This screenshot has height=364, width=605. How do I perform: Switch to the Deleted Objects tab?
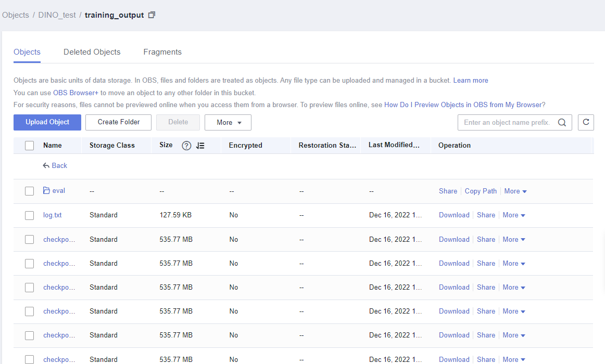[92, 52]
